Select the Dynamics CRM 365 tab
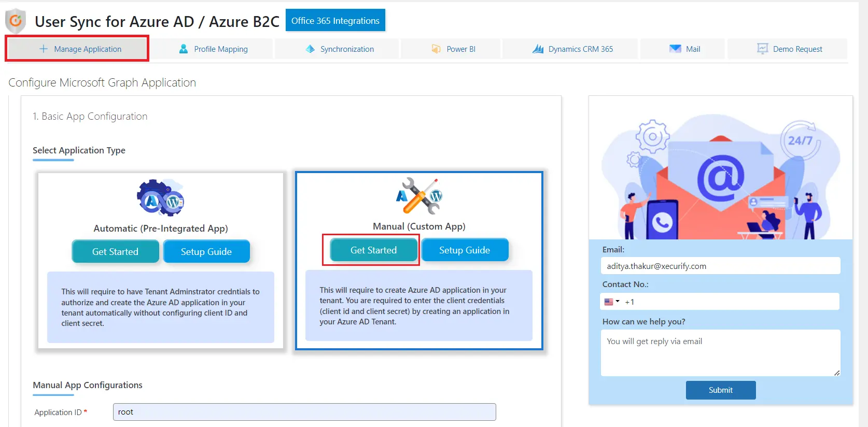The image size is (868, 427). [x=571, y=49]
